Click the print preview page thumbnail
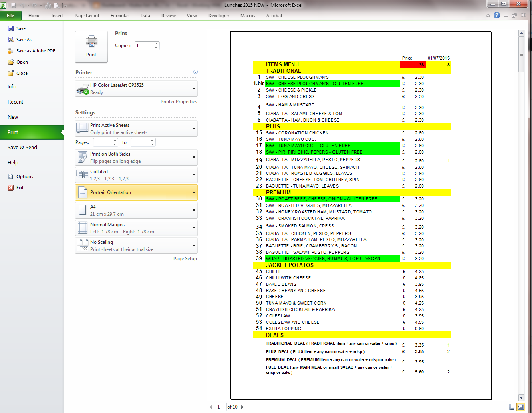 tap(361, 215)
